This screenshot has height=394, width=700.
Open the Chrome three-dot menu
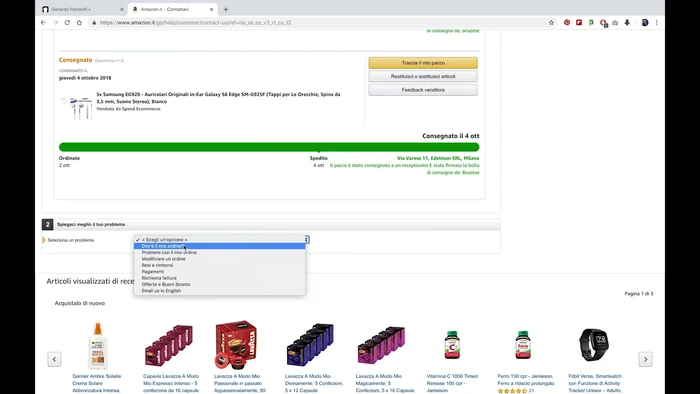(x=657, y=22)
